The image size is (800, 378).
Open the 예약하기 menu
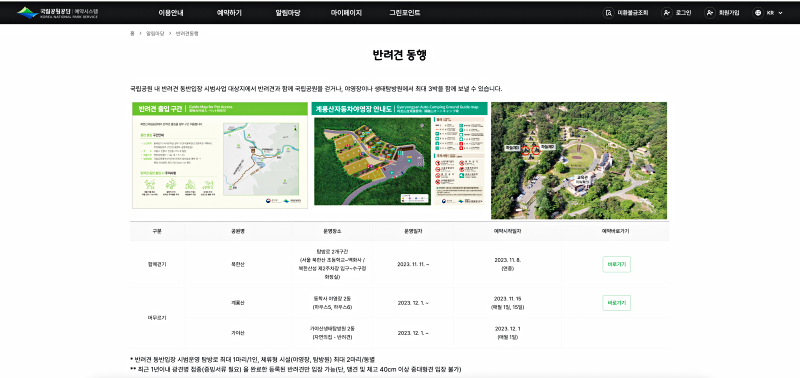point(229,13)
